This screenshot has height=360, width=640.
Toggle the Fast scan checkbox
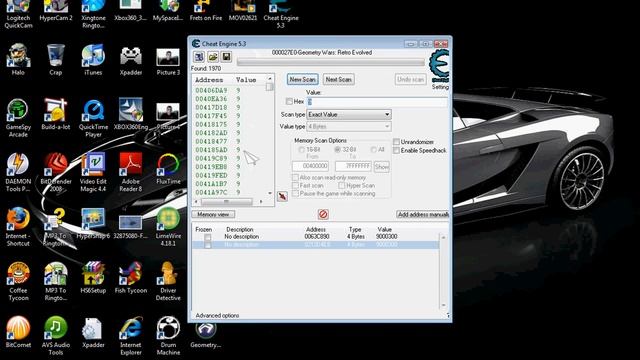pos(295,185)
